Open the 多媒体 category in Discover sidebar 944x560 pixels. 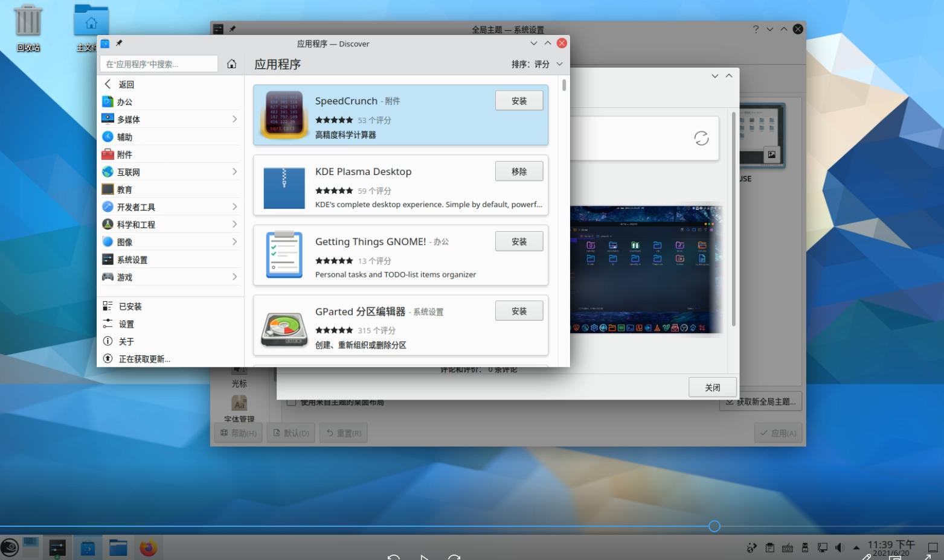[x=127, y=119]
